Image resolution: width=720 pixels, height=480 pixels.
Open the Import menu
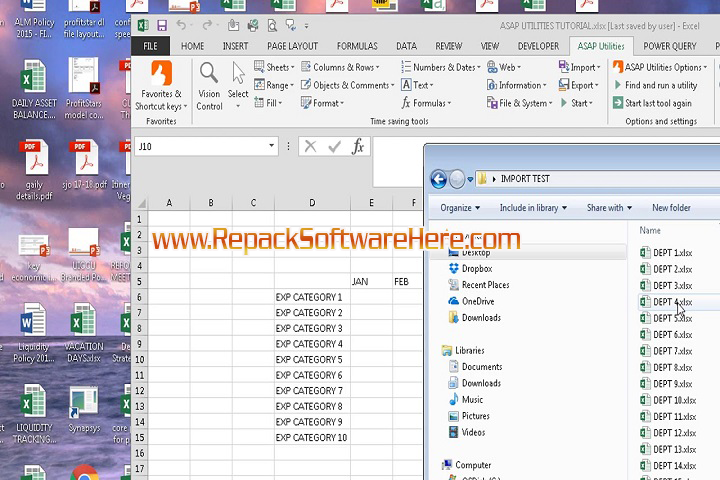(x=579, y=67)
